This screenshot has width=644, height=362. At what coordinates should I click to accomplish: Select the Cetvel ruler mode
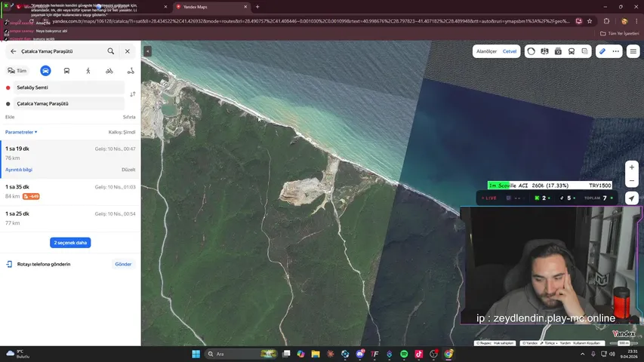510,51
